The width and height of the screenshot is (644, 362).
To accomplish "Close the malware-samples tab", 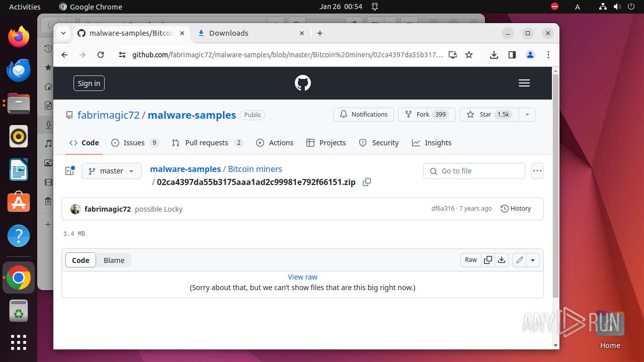I will (182, 33).
